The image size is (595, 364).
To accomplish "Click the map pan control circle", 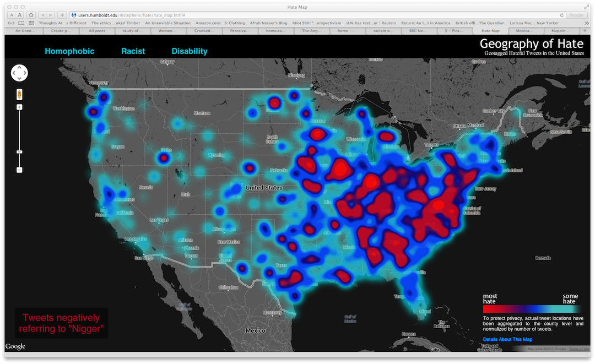I will click(x=19, y=73).
